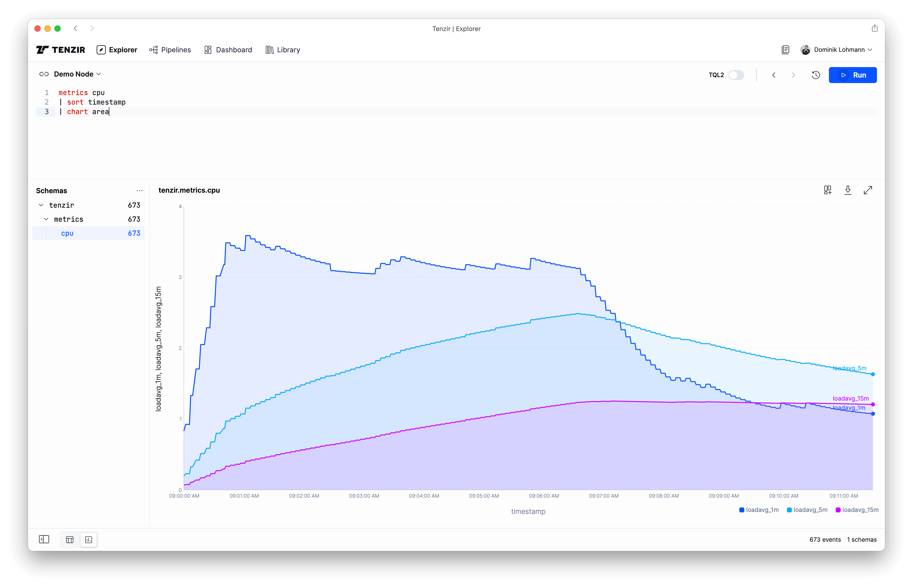913x588 pixels.
Task: Click the Schemas panel heading
Action: (x=52, y=190)
